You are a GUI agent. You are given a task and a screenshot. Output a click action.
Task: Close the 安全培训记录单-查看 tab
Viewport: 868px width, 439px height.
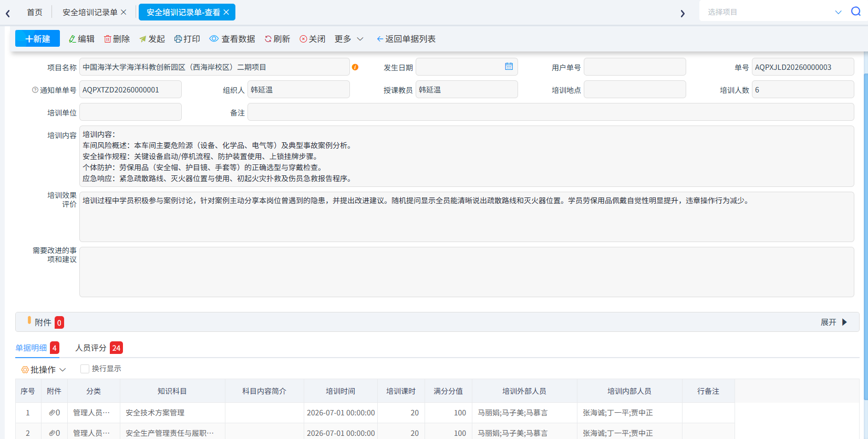coord(226,12)
